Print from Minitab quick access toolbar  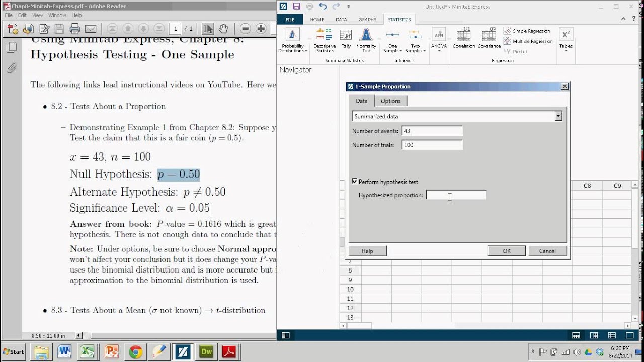(309, 7)
